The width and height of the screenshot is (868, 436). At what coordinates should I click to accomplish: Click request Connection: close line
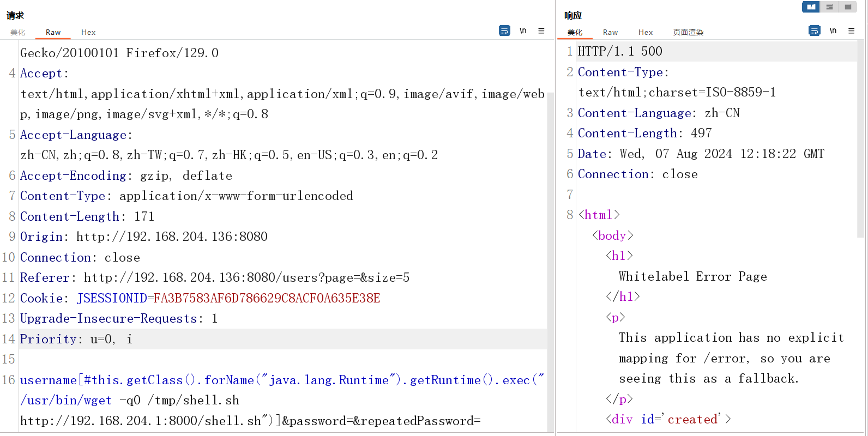tap(80, 257)
